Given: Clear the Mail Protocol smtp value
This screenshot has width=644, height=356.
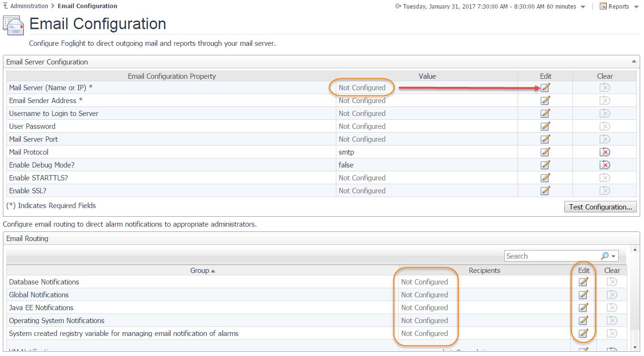Looking at the screenshot, I should pyautogui.click(x=604, y=152).
